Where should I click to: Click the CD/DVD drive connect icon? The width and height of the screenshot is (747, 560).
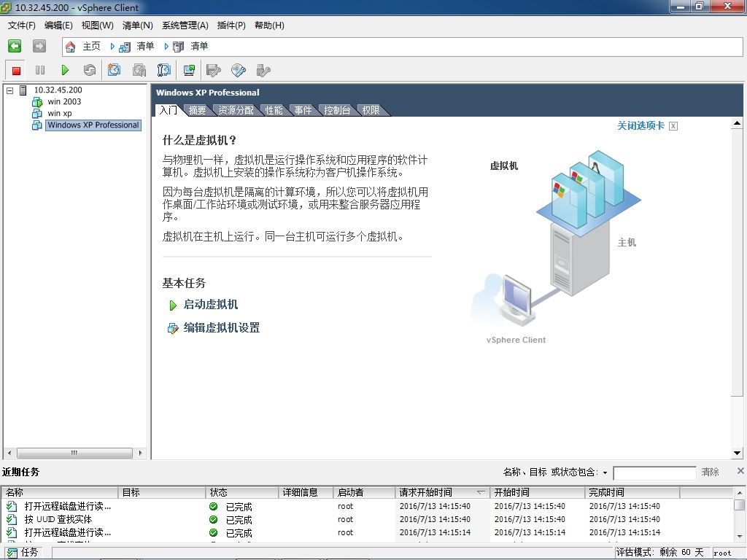point(239,71)
